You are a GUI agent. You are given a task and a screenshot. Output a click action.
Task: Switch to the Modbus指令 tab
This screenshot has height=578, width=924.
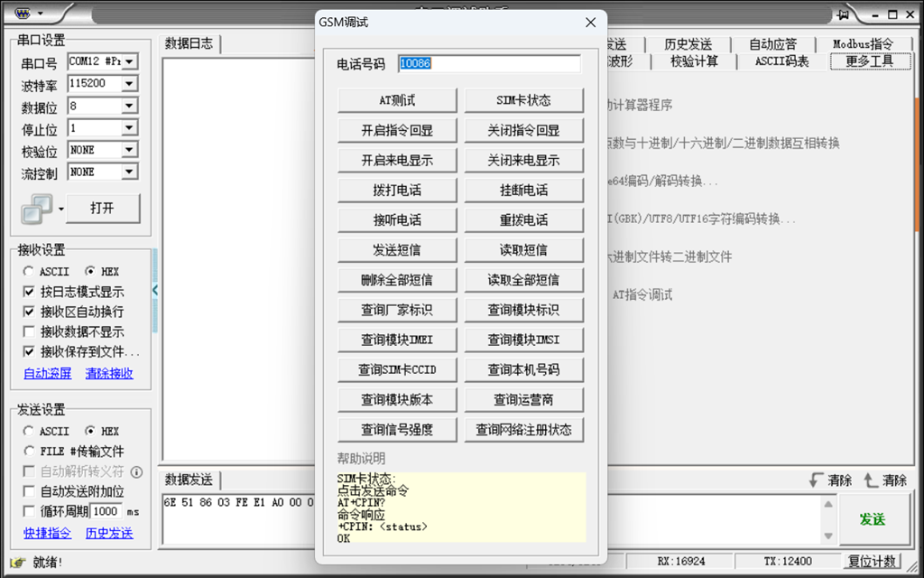pyautogui.click(x=862, y=44)
